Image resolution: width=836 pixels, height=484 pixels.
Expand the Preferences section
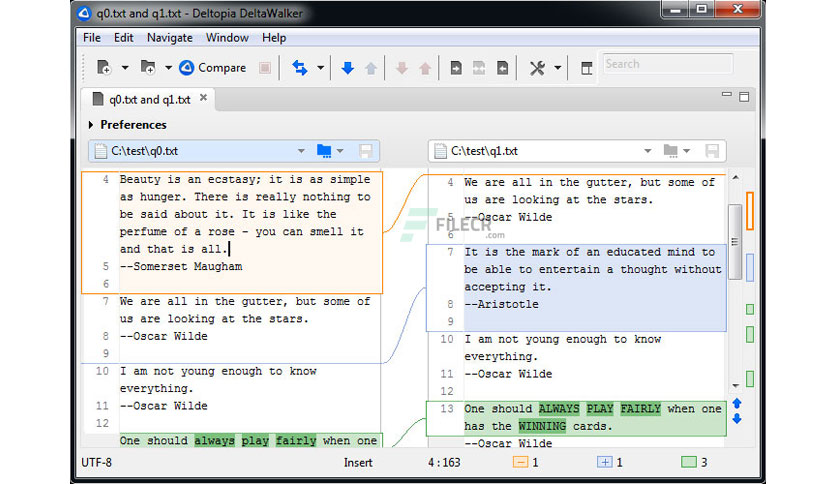point(91,125)
